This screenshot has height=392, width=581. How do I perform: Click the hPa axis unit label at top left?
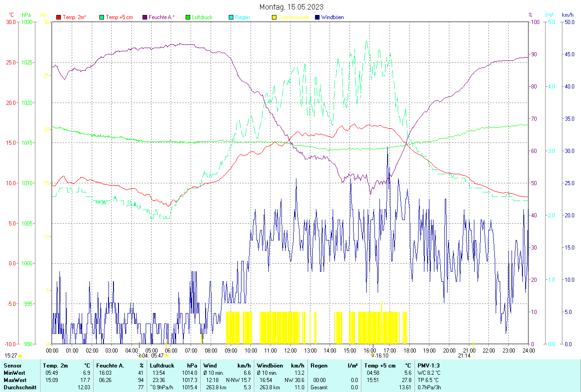(x=26, y=15)
